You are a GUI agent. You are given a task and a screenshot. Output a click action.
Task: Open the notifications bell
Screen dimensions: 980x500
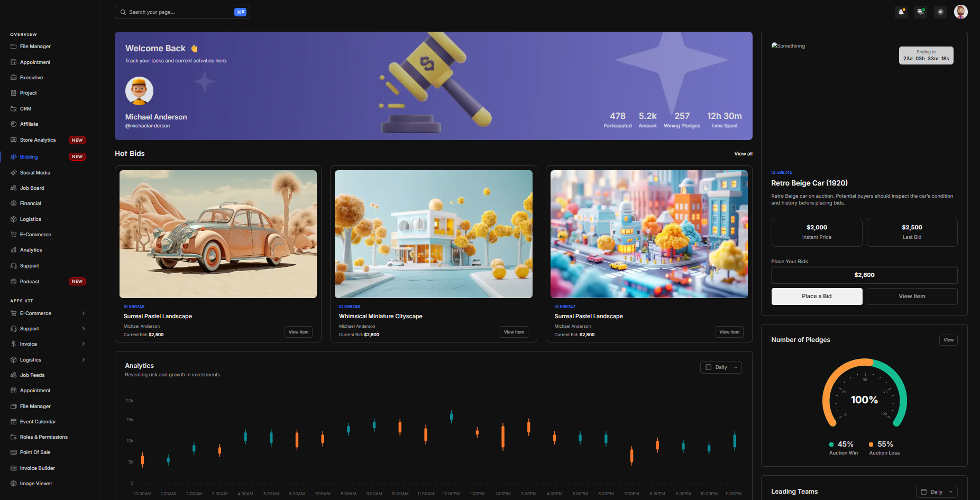(901, 12)
